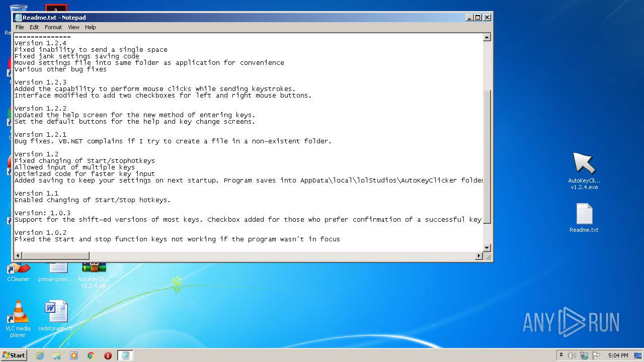Click the line starting 'Interface modified to add two checkboxes'

coord(163,96)
